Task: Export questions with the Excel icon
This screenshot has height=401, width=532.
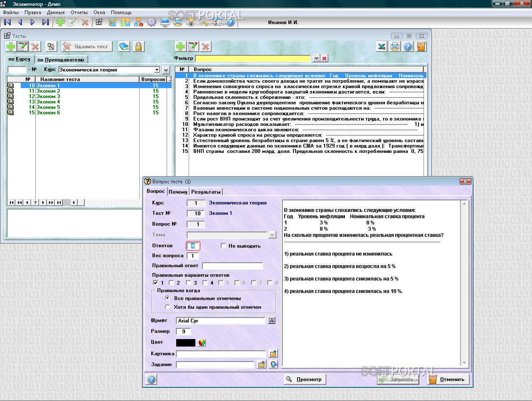Action: coord(382,47)
